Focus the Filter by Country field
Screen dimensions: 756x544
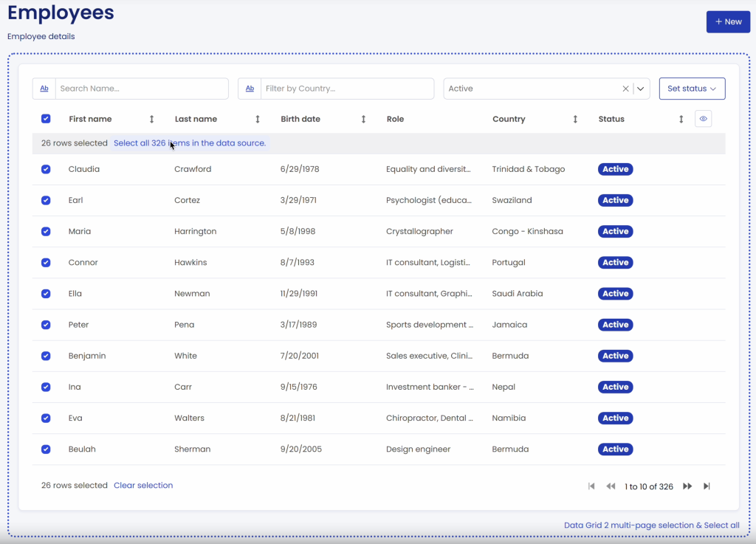tap(347, 89)
